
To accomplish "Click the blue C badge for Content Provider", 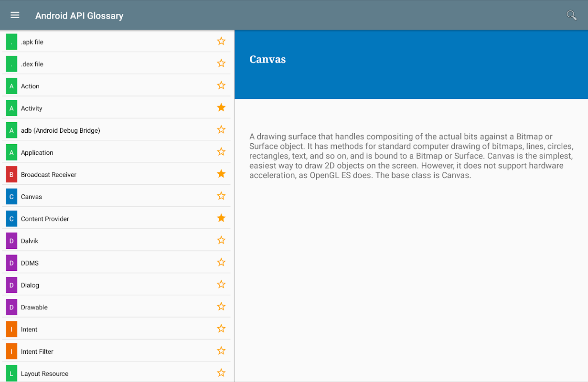I will 11,219.
